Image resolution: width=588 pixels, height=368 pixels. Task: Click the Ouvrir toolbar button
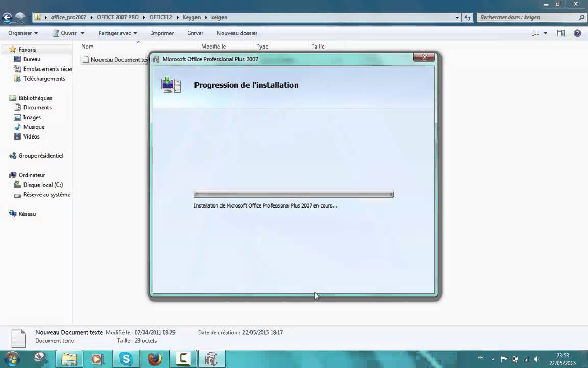pos(64,33)
